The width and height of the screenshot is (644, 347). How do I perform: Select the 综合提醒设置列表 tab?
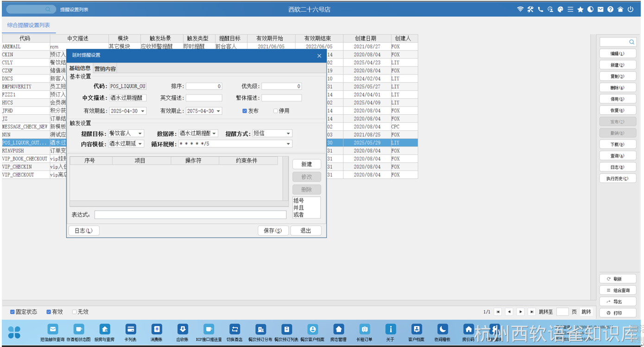[29, 26]
